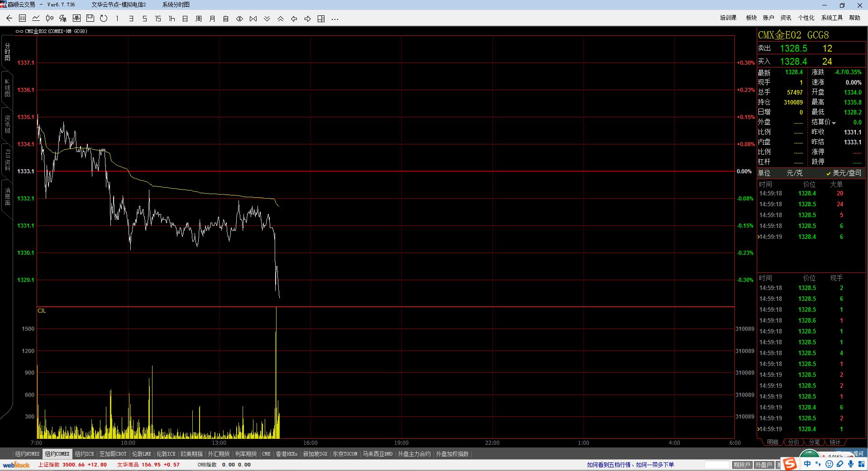Switch to the F10资料 side tab

pyautogui.click(x=7, y=160)
